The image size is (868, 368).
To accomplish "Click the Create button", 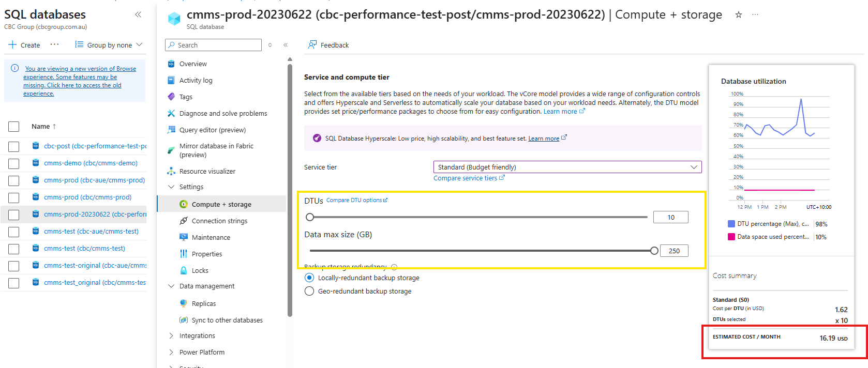I will (24, 45).
